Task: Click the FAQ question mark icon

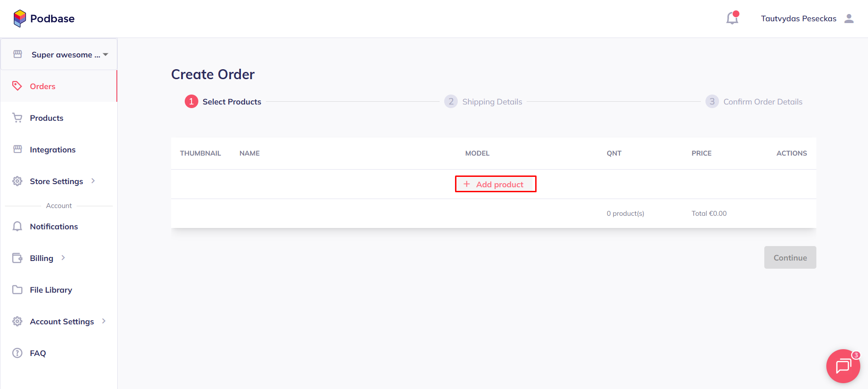Action: 17,353
